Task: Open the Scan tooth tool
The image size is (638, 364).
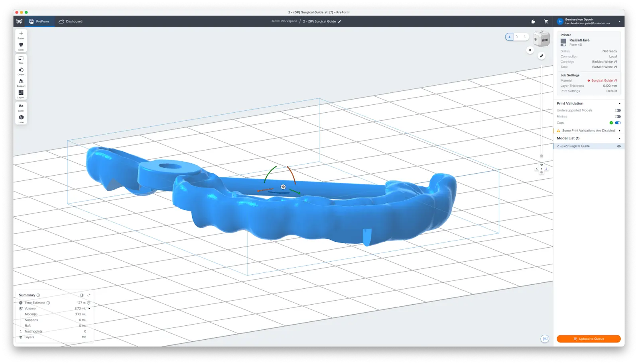Action: pos(21,46)
